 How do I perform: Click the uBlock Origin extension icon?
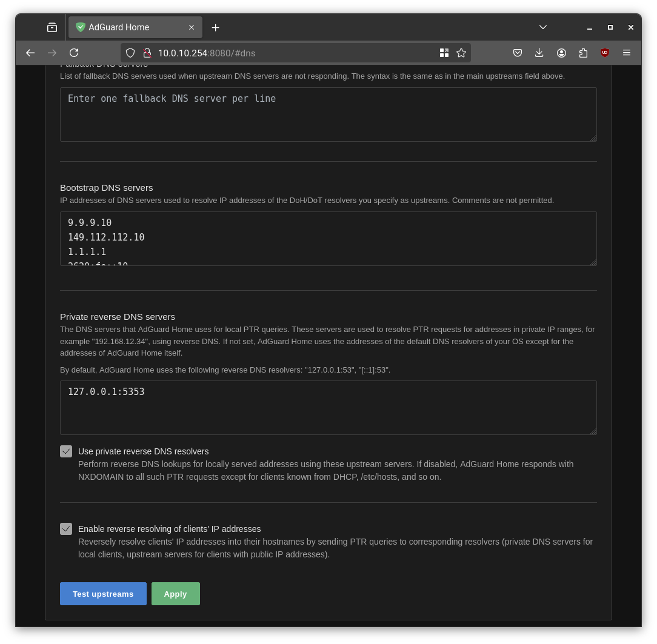[604, 53]
